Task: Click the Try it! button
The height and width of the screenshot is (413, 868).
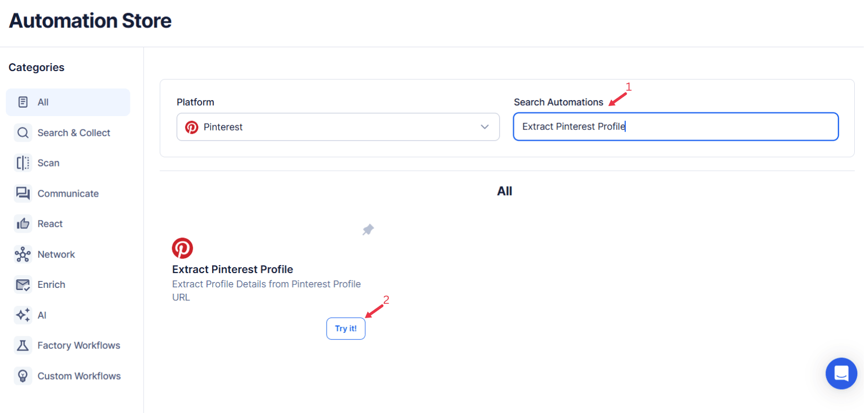Action: pyautogui.click(x=346, y=328)
